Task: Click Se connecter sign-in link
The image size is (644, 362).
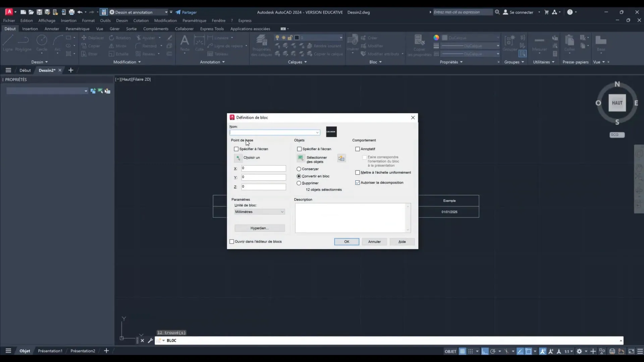Action: (x=518, y=12)
